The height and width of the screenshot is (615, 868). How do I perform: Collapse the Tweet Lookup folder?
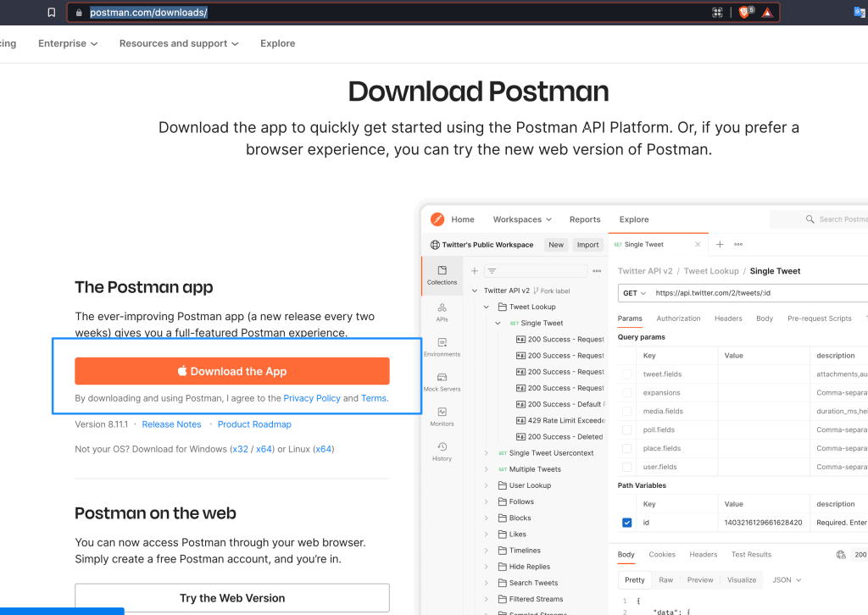tap(486, 307)
